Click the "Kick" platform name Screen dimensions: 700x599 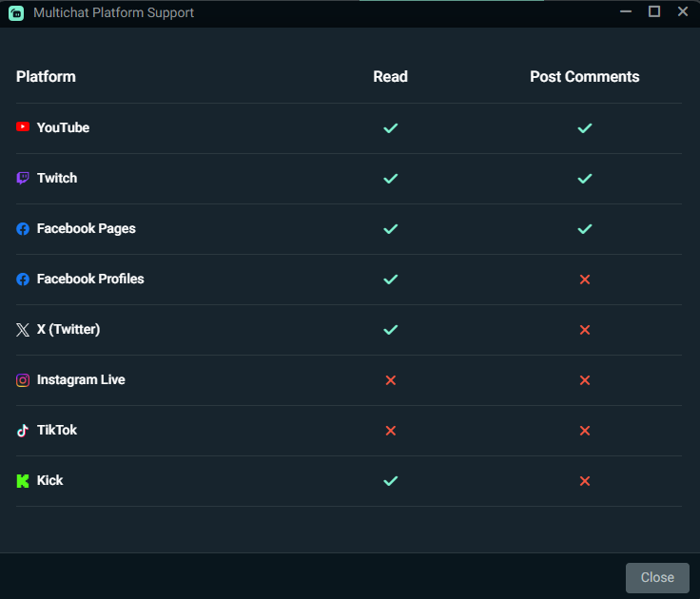[49, 481]
